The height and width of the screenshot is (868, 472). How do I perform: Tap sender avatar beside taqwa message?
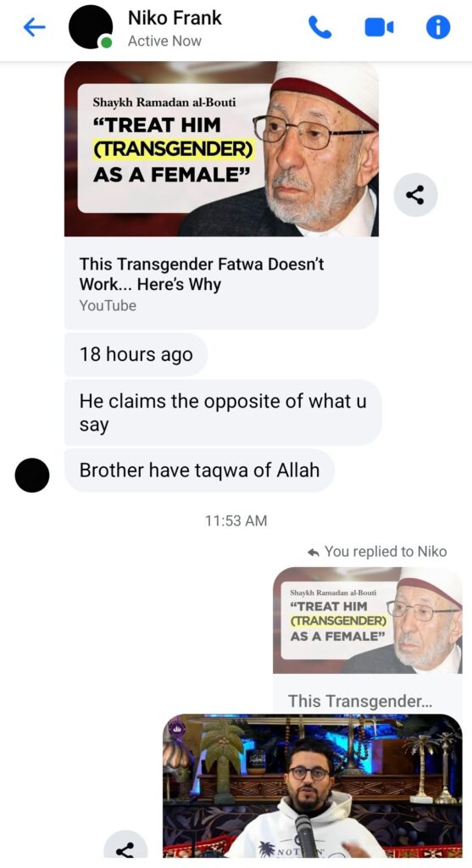[x=32, y=475]
